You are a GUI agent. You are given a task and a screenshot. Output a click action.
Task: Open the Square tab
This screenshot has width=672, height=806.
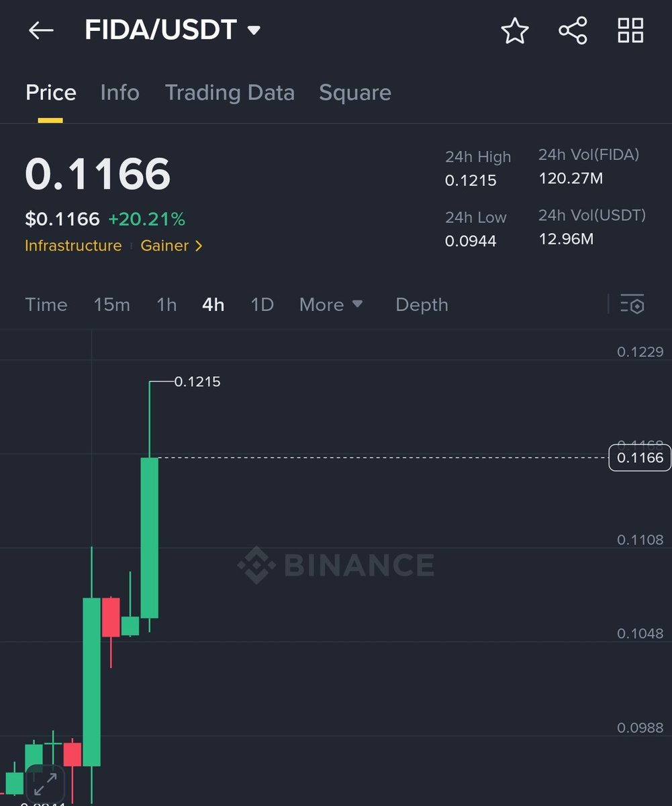point(355,93)
